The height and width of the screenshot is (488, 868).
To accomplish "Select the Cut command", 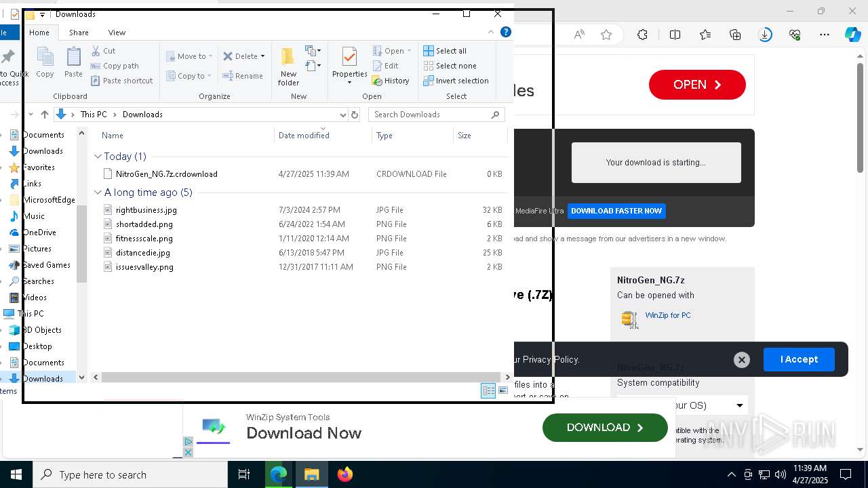I will point(104,51).
